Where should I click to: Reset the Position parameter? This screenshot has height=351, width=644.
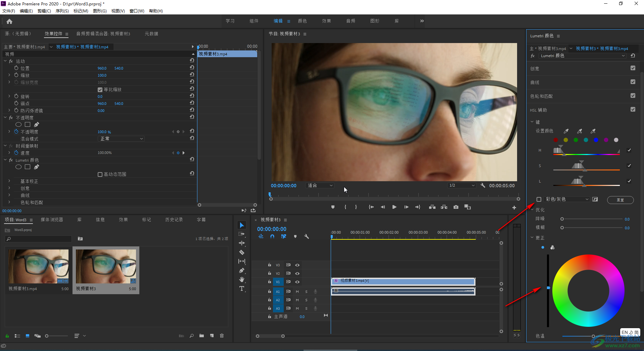pos(192,67)
